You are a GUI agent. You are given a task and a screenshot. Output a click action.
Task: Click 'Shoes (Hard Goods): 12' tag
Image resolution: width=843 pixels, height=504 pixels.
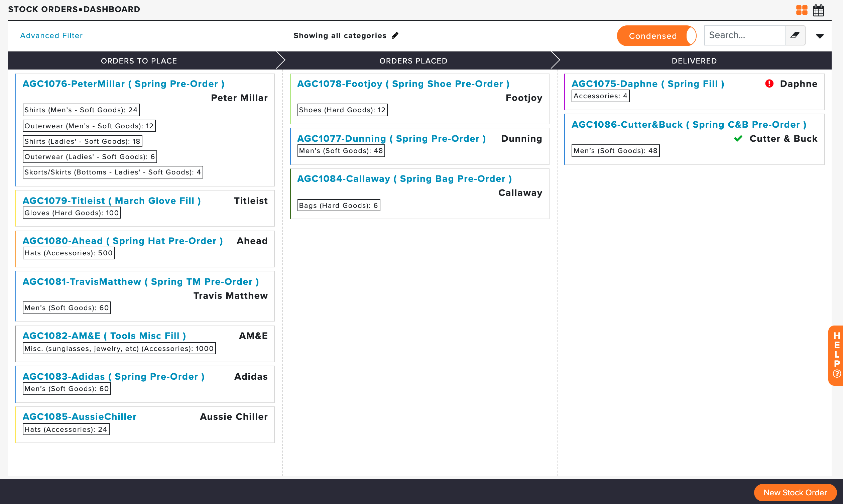click(x=342, y=110)
